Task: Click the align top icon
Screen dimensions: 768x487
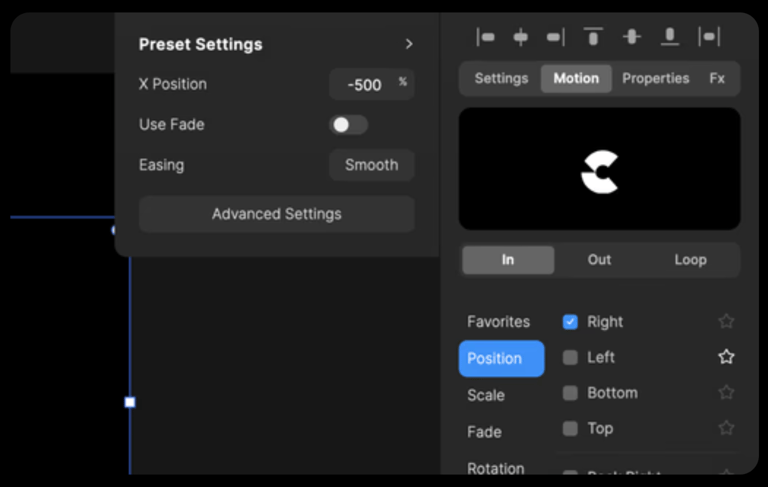Action: (593, 38)
